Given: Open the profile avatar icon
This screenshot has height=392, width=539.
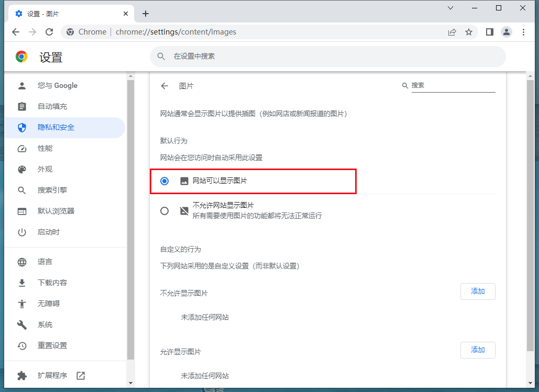Looking at the screenshot, I should point(507,32).
